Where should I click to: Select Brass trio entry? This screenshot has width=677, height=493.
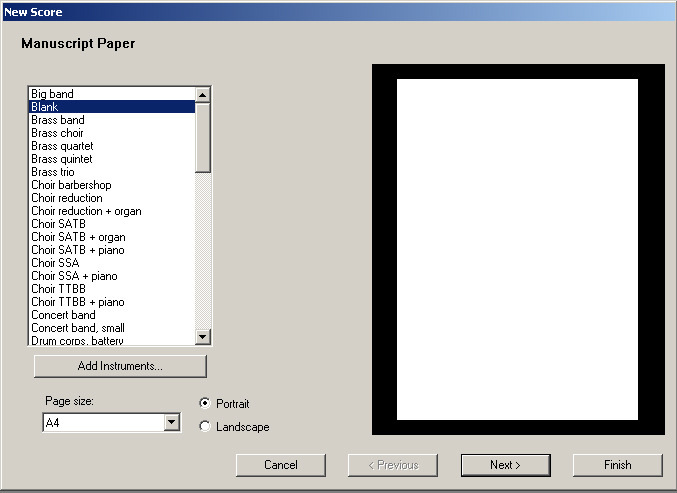(112, 172)
